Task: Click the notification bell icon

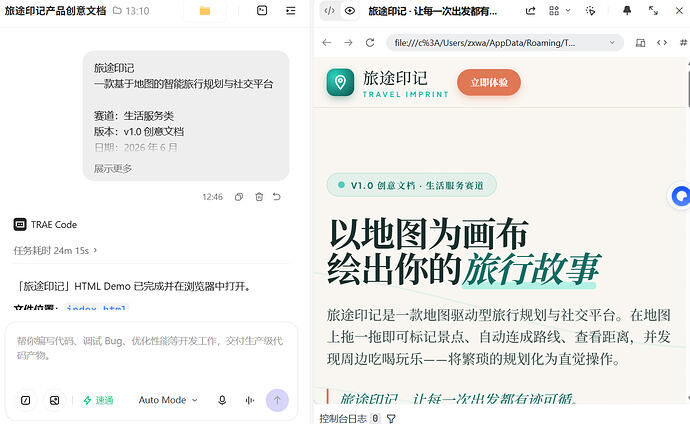Action: coord(627,11)
